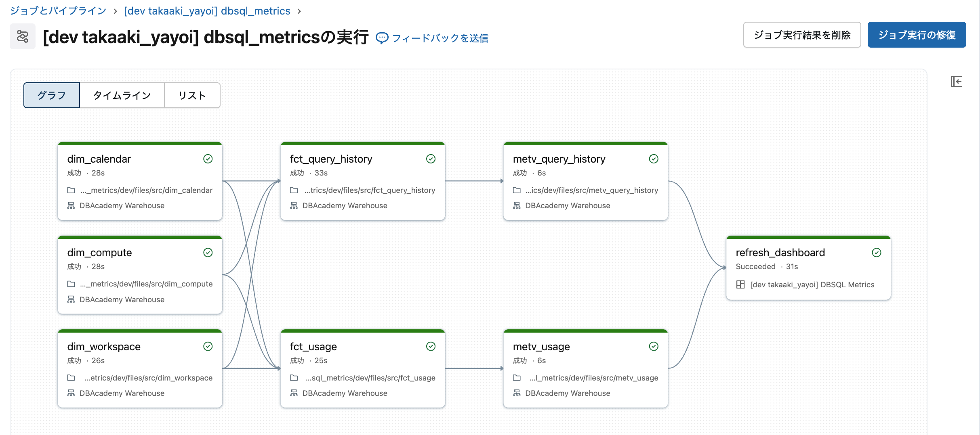
Task: Click the warehouse icon in metv_query_history task
Action: click(517, 205)
